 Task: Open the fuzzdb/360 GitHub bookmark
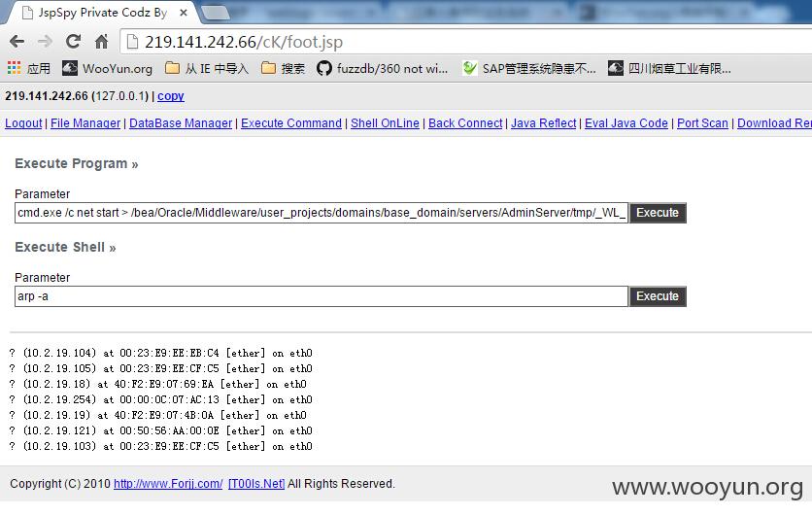point(382,68)
